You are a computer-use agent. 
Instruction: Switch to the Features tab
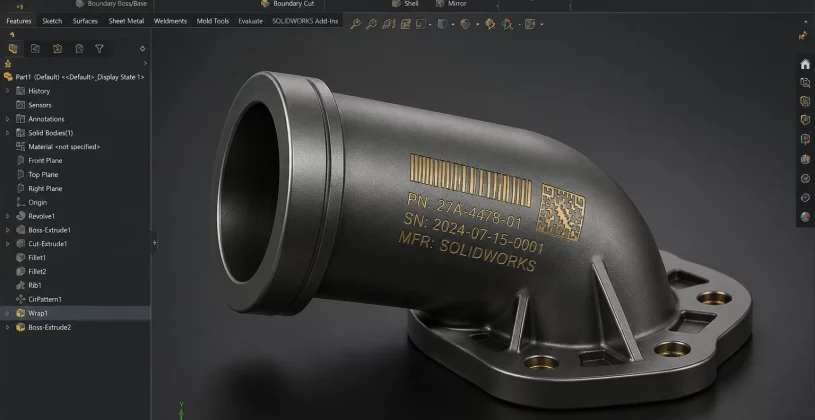click(x=19, y=21)
